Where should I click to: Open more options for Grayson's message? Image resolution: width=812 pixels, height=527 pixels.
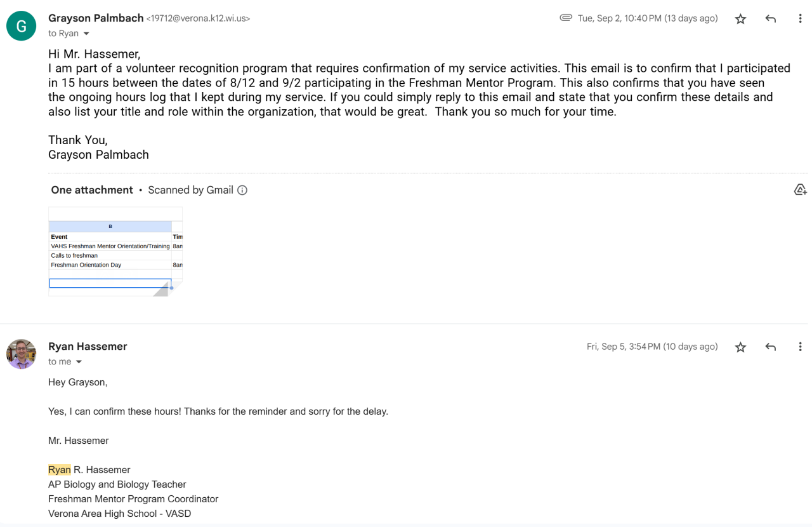click(800, 19)
